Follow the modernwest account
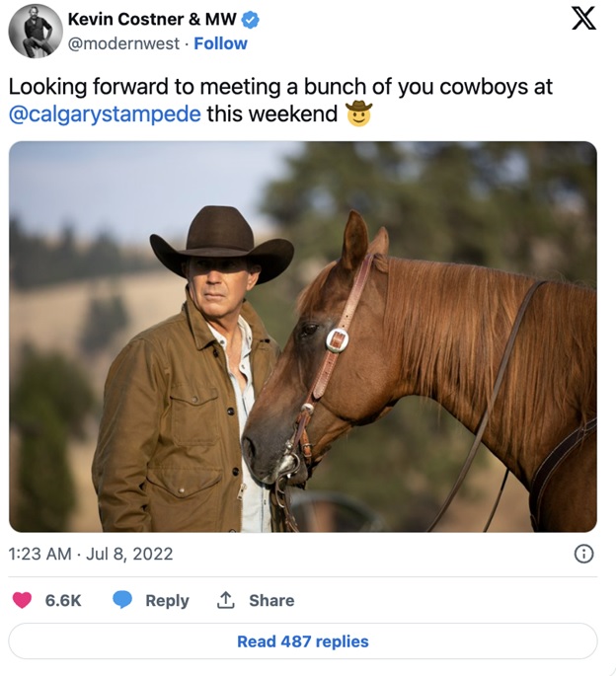The image size is (616, 676). click(x=221, y=43)
